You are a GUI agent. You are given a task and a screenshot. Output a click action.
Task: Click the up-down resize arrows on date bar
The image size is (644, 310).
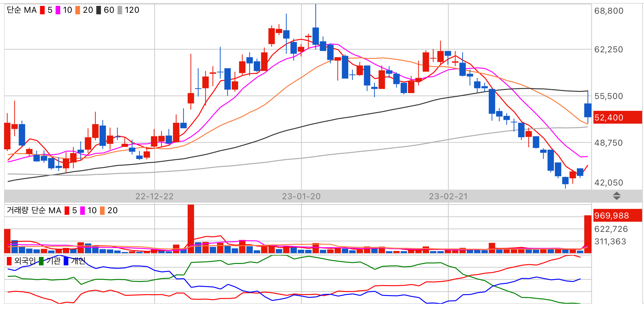(x=617, y=196)
